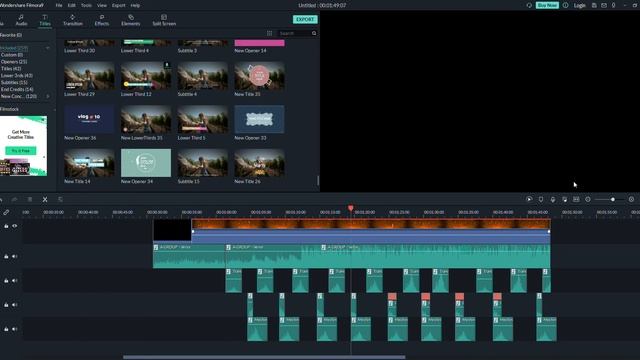
Task: Click into the titles Search field
Action: pos(294,33)
